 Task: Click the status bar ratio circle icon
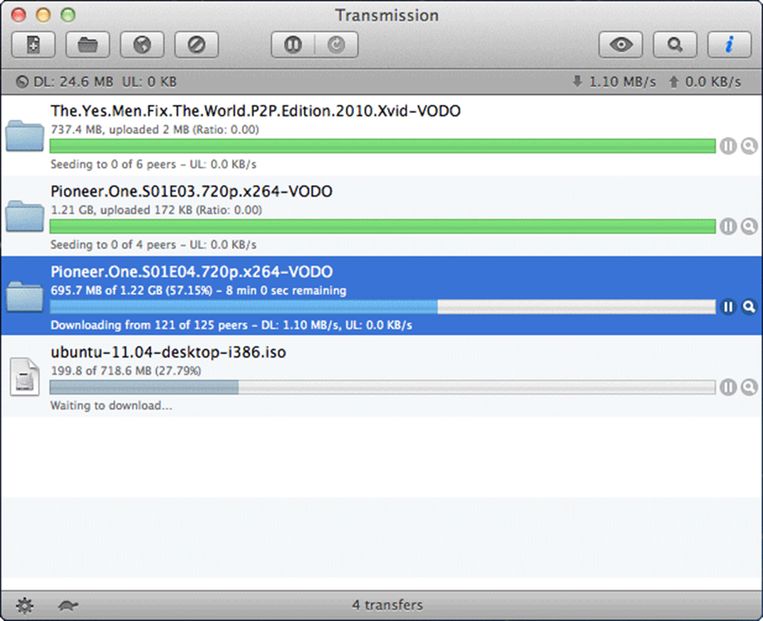click(22, 82)
